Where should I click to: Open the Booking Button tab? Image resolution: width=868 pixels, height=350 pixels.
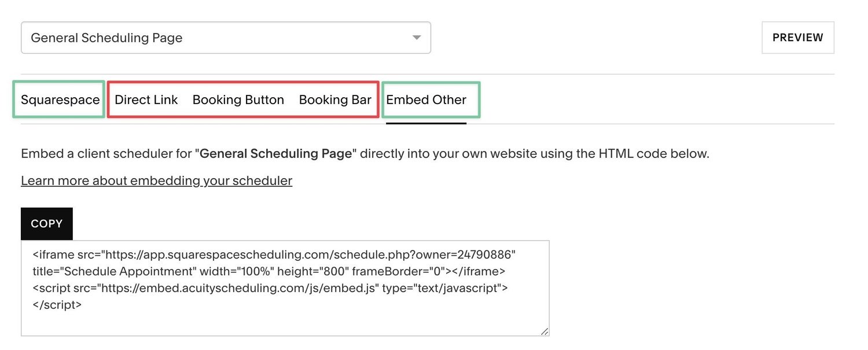[x=238, y=100]
